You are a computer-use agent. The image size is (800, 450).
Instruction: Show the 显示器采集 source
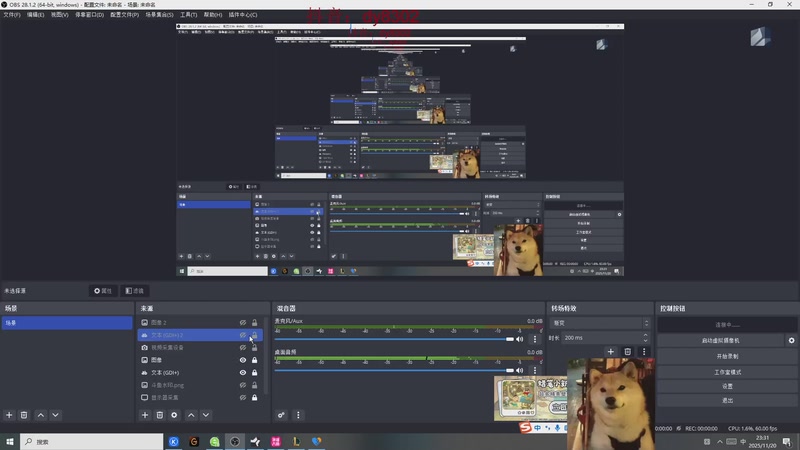point(243,397)
